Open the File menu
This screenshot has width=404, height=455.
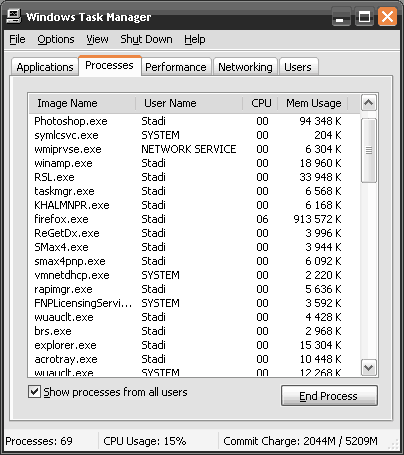(x=17, y=39)
